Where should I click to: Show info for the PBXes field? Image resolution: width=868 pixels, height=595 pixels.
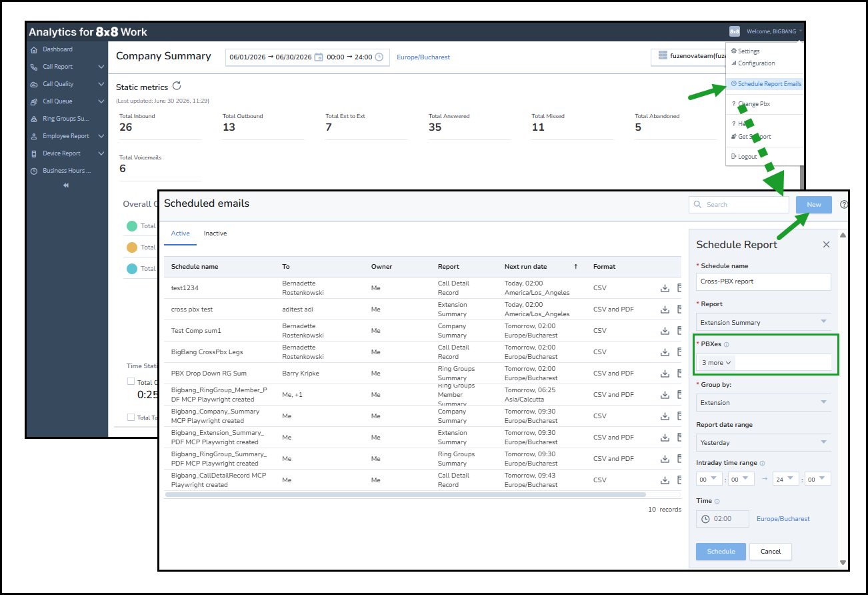click(x=726, y=345)
